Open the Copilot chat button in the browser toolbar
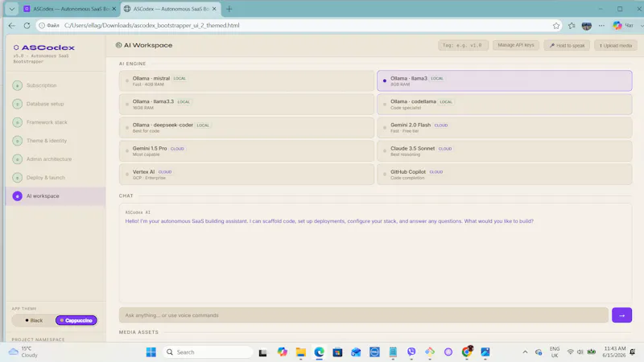 [623, 26]
